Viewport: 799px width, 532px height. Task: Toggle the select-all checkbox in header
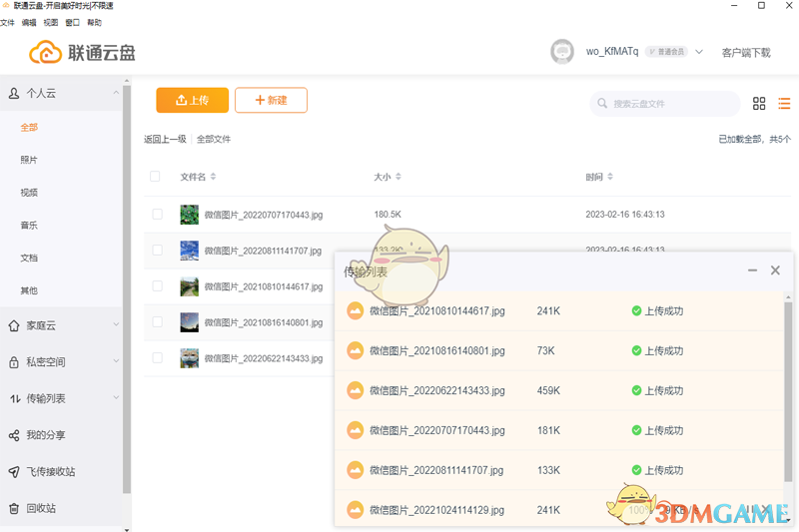pos(155,176)
